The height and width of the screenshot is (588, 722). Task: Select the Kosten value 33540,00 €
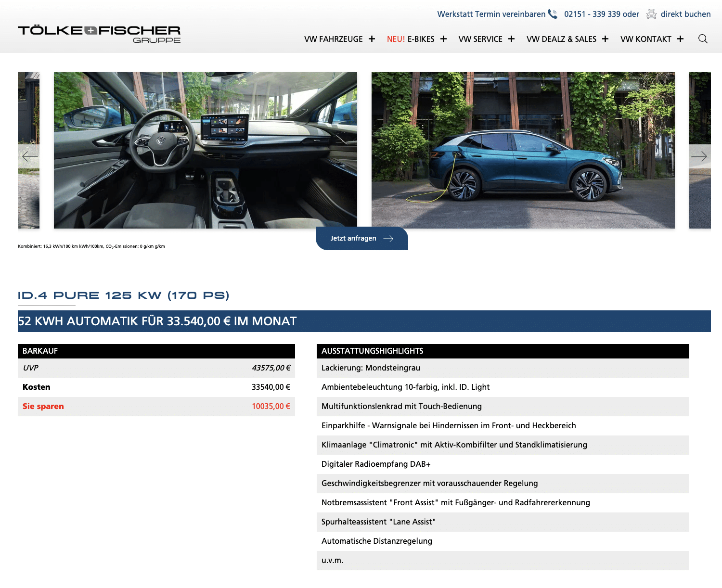coord(271,387)
